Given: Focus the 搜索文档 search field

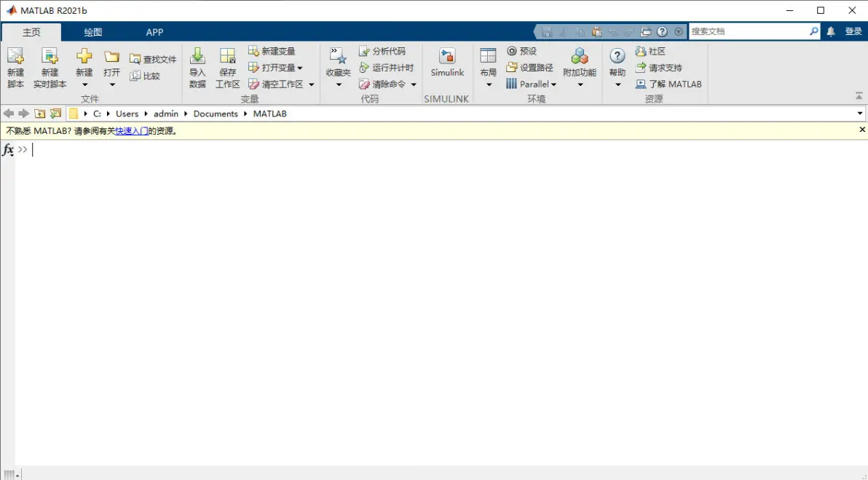Looking at the screenshot, I should [x=749, y=31].
